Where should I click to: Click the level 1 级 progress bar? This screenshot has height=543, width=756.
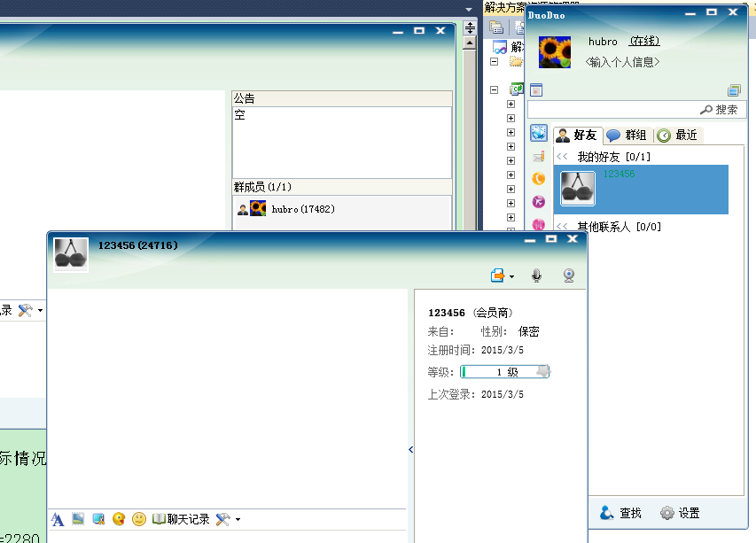[x=505, y=372]
